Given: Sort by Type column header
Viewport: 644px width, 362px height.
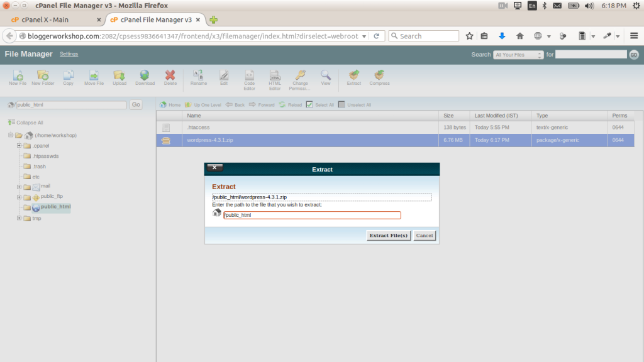Looking at the screenshot, I should [x=569, y=116].
